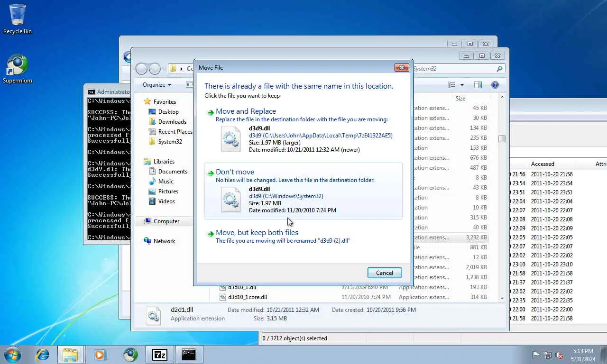Click the d3d9.dll icon from the Temp folder
Image resolution: width=607 pixels, height=364 pixels.
[231, 139]
